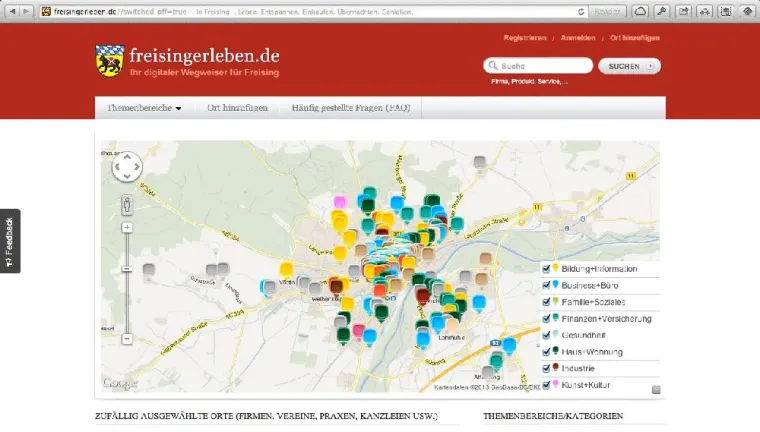Toggle the Gesundheit checkbox

pyautogui.click(x=546, y=335)
